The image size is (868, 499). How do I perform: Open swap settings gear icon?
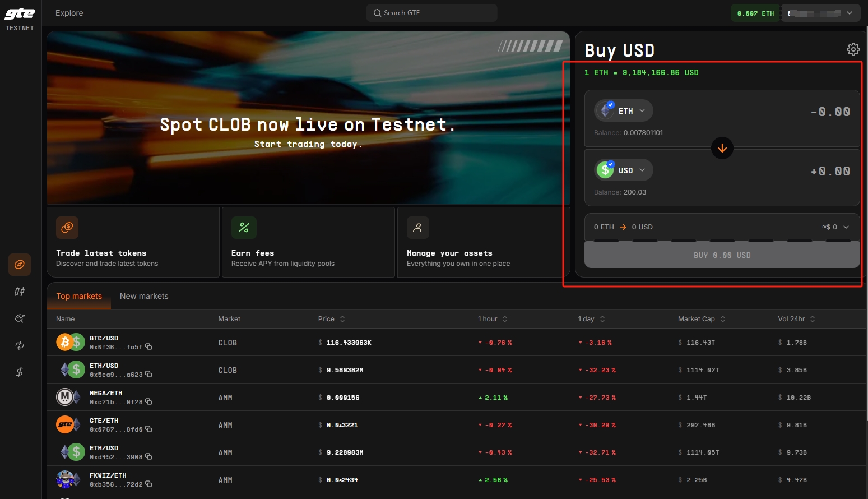pos(853,49)
